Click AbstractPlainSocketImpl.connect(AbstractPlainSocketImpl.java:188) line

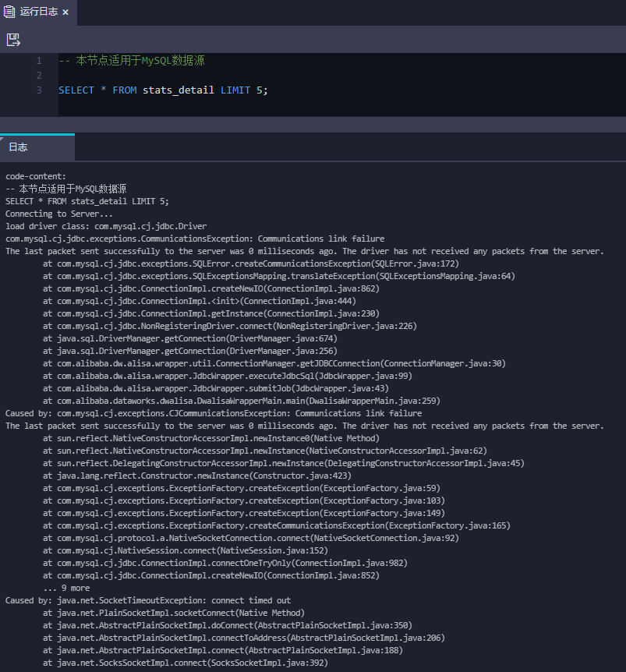tap(223, 649)
